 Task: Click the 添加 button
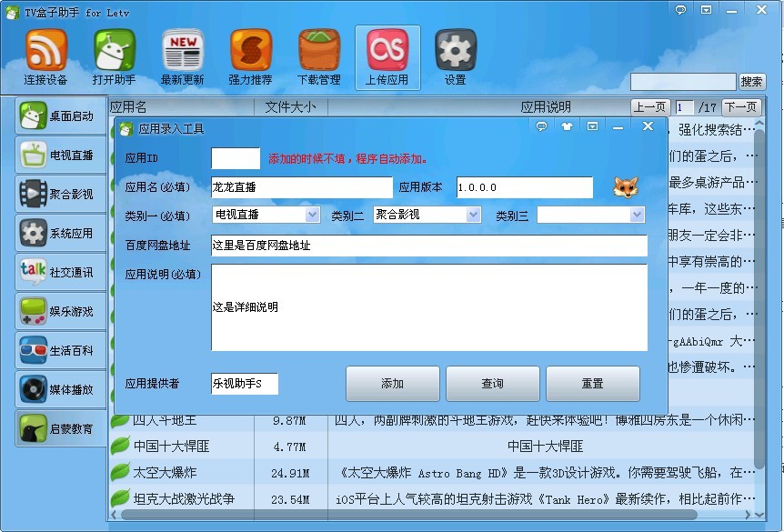[393, 384]
